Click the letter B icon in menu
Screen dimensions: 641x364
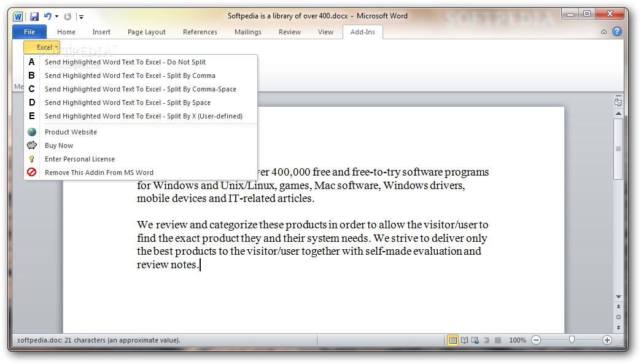(31, 76)
